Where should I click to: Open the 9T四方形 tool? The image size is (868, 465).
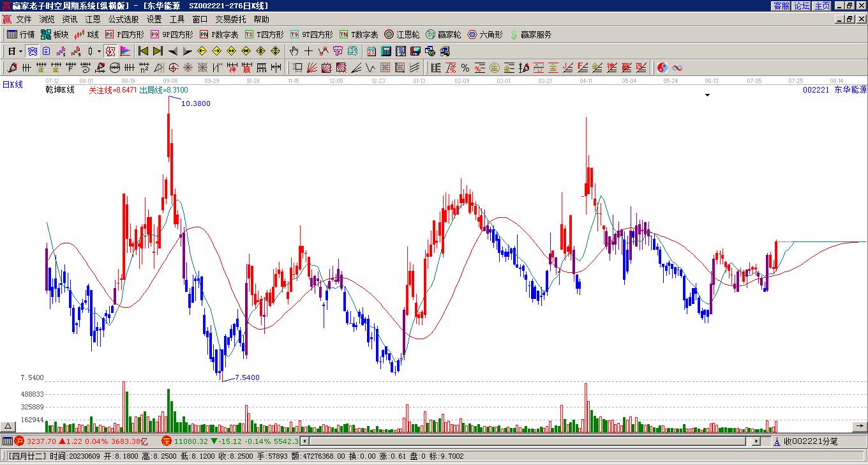click(x=311, y=34)
